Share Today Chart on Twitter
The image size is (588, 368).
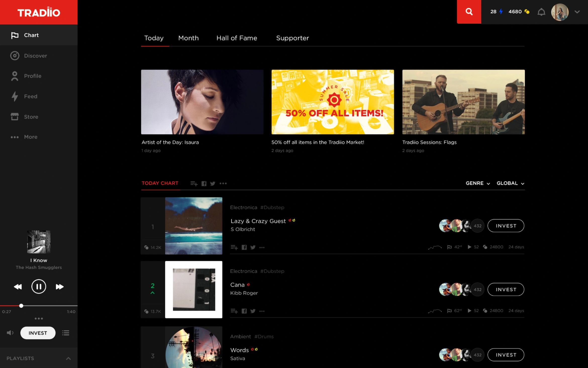(213, 183)
